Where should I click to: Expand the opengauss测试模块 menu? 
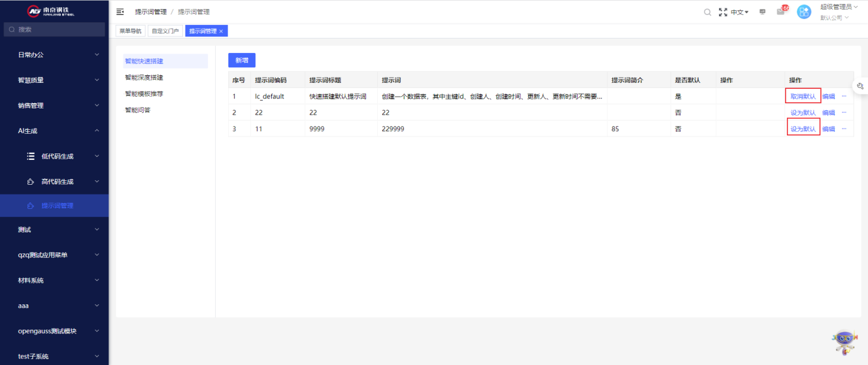(54, 331)
